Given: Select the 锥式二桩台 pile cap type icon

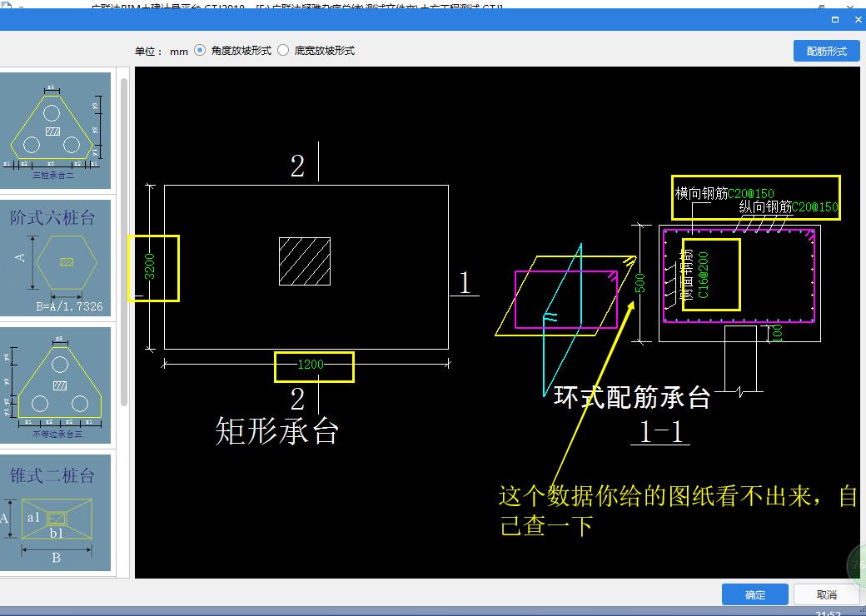Looking at the screenshot, I should [x=55, y=512].
